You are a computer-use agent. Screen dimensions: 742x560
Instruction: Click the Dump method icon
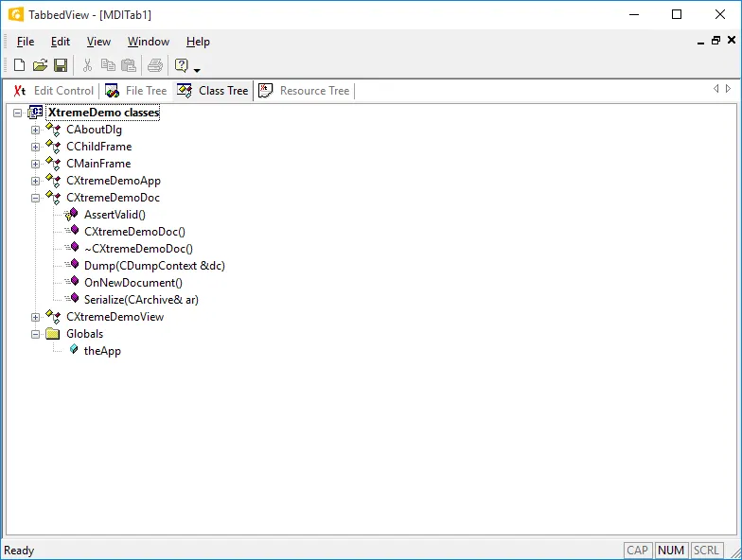point(72,265)
